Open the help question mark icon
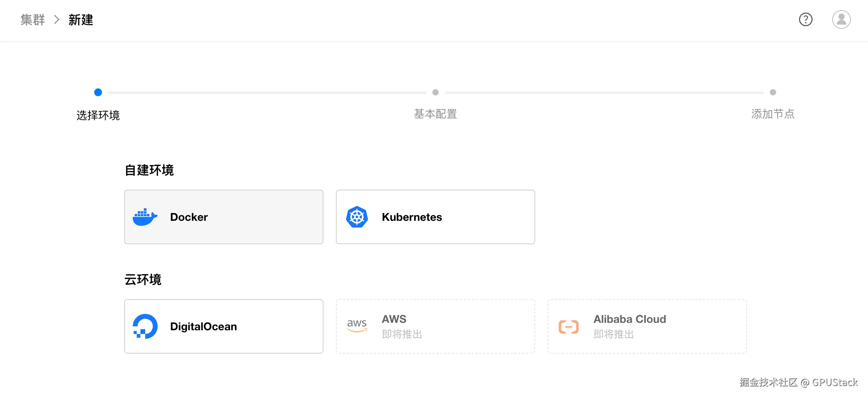The width and height of the screenshot is (868, 398). pos(805,19)
